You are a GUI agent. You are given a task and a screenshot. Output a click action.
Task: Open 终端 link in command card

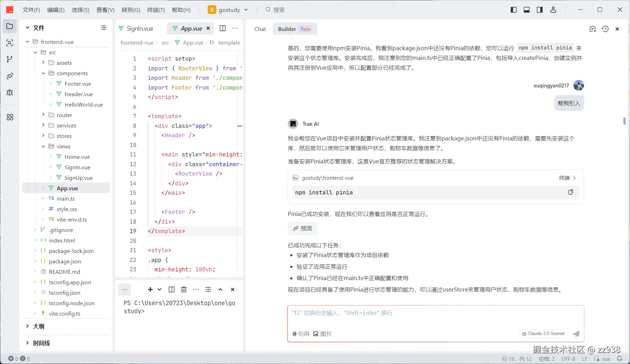click(x=568, y=178)
